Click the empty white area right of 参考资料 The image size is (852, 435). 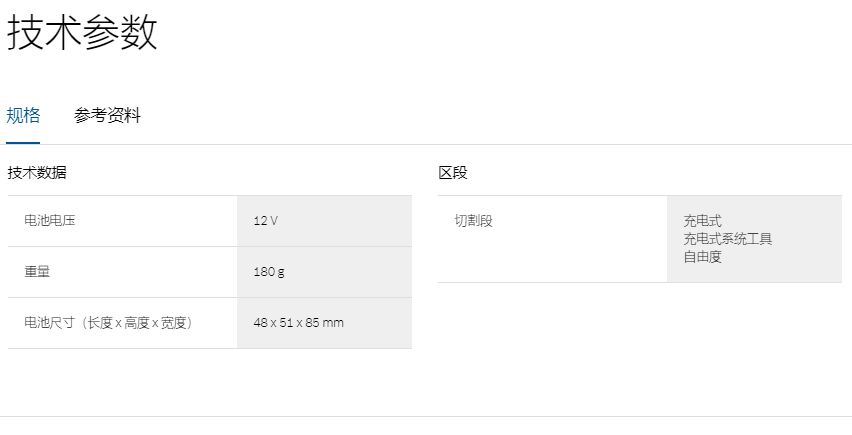pos(500,115)
